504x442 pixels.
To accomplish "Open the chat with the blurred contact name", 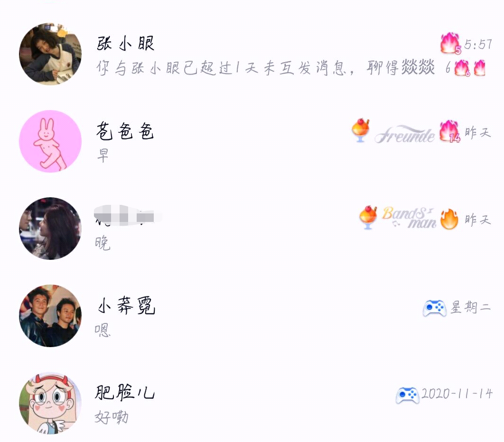I will 252,229.
